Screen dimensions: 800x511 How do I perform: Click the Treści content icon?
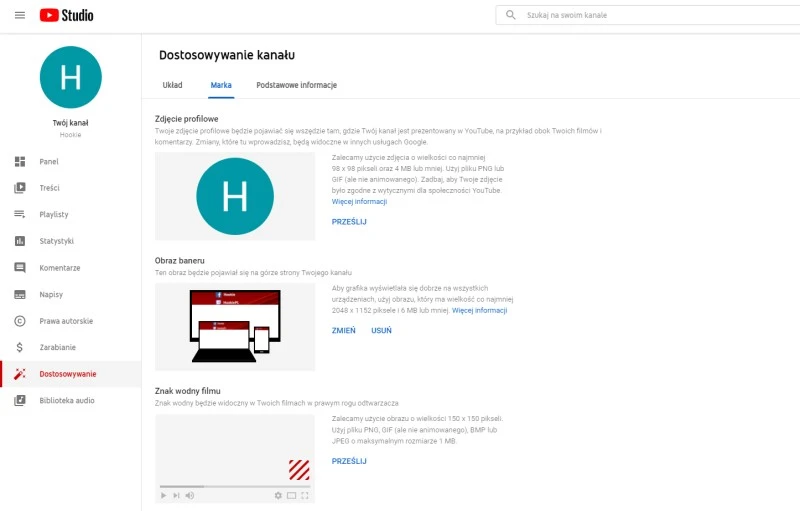(20, 188)
